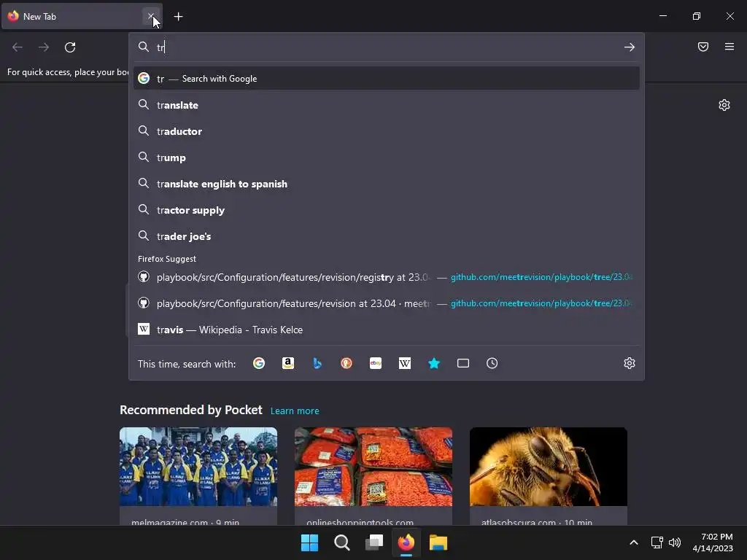Search this time with DuckDuckGo
Viewport: 747px width, 560px height.
pyautogui.click(x=347, y=363)
